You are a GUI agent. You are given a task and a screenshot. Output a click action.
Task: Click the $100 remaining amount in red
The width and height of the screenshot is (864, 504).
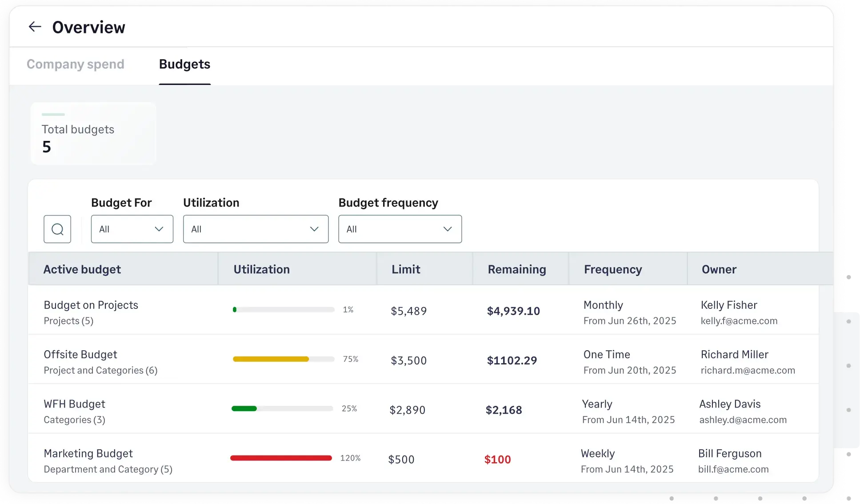pos(497,460)
